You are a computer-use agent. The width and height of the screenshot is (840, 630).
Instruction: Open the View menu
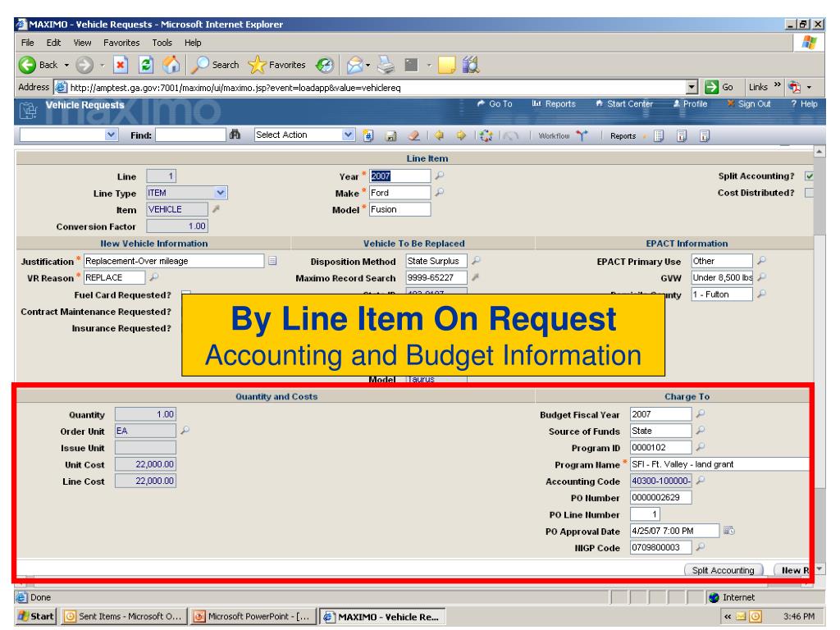point(83,43)
